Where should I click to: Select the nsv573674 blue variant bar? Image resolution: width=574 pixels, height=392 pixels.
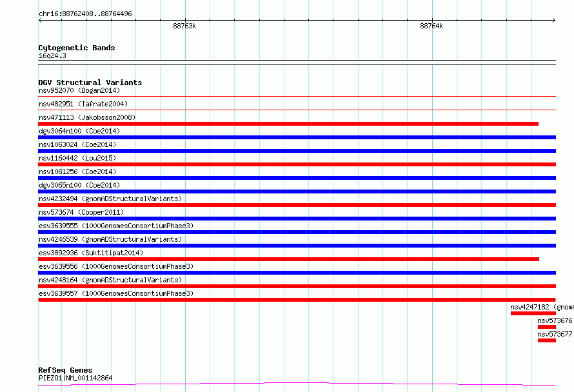[297, 219]
